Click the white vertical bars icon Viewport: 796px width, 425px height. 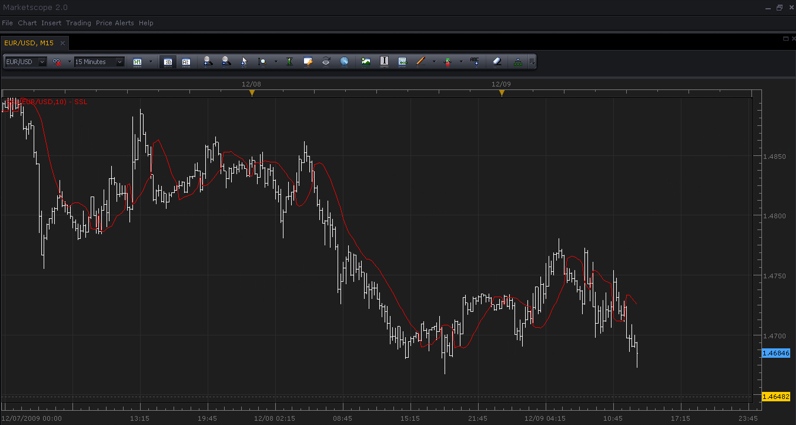point(384,61)
